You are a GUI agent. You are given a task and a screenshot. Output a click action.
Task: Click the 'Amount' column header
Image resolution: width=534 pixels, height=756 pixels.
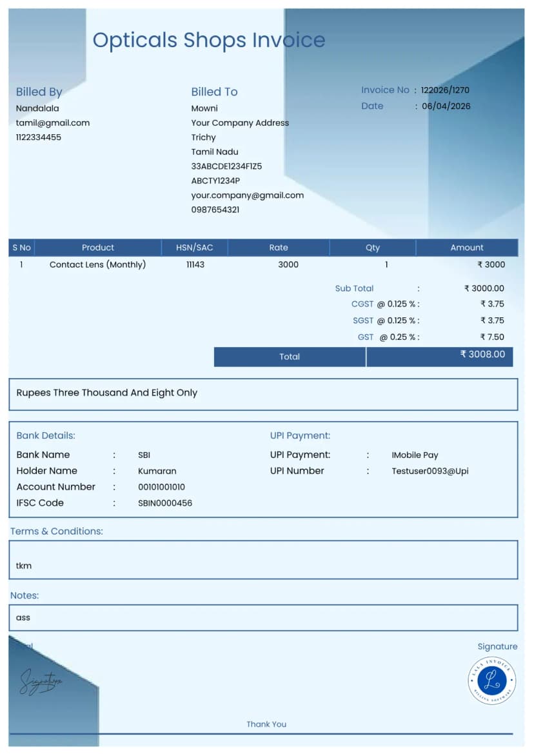(466, 247)
